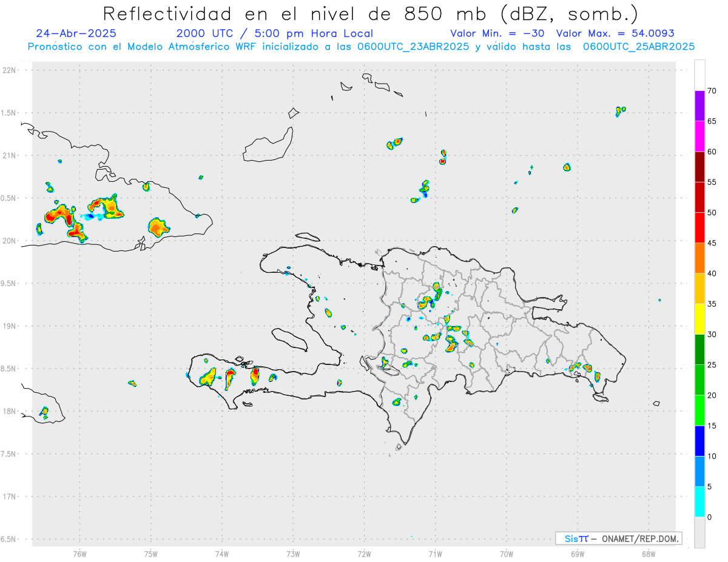728x562 pixels.
Task: Click the dark green 25-30 dBZ colorbar segment
Action: pyautogui.click(x=699, y=350)
